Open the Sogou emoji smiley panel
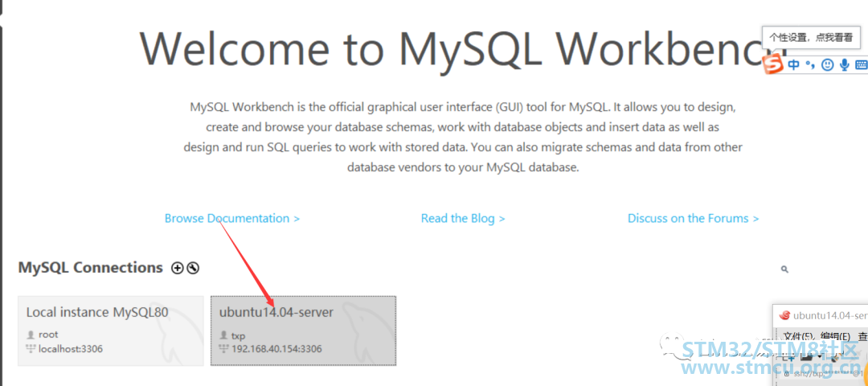This screenshot has width=868, height=386. 827,65
